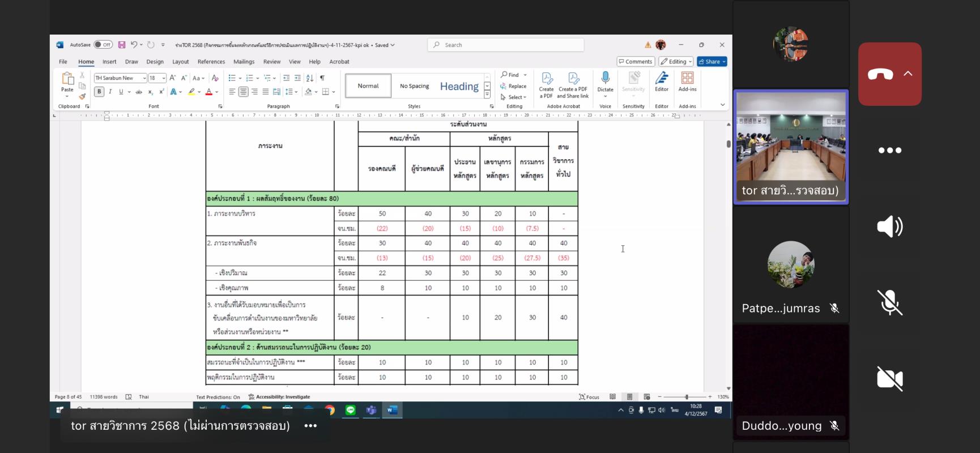Unmute microphone in the call controls
This screenshot has width=980, height=453.
[889, 302]
